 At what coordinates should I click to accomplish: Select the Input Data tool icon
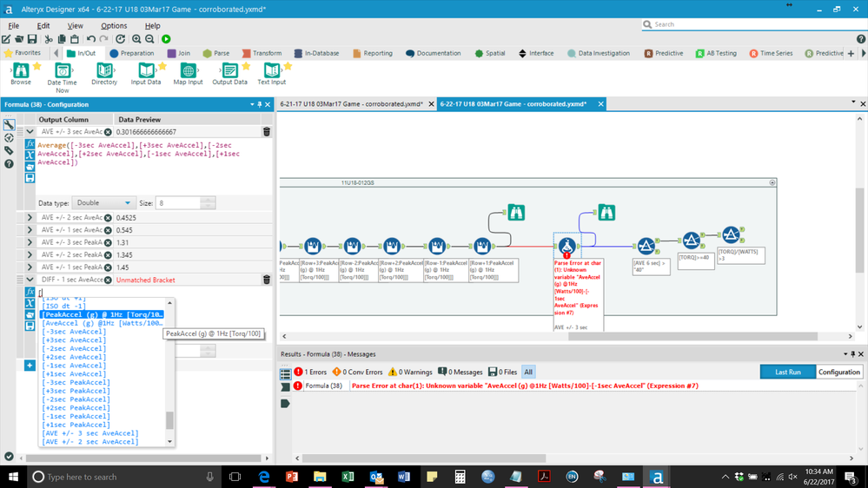(x=146, y=70)
